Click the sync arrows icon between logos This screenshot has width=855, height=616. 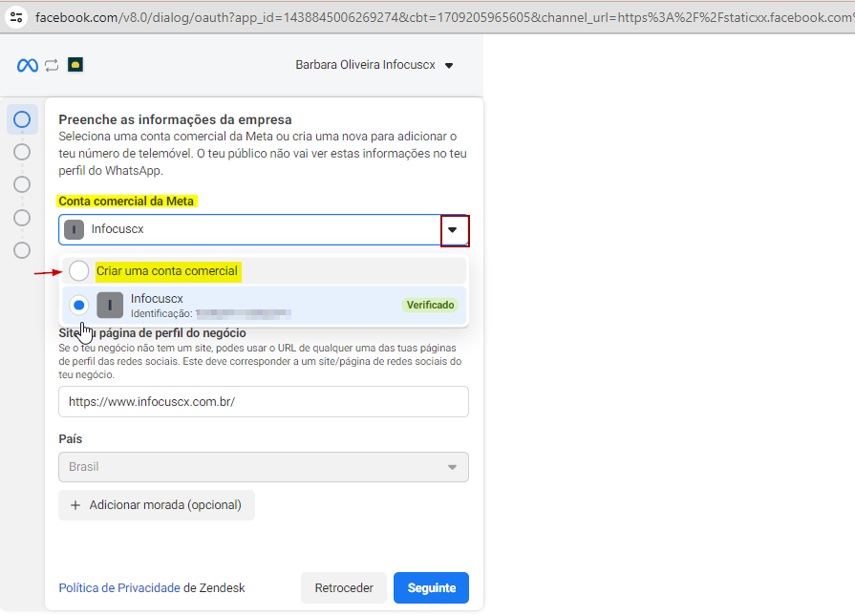52,65
